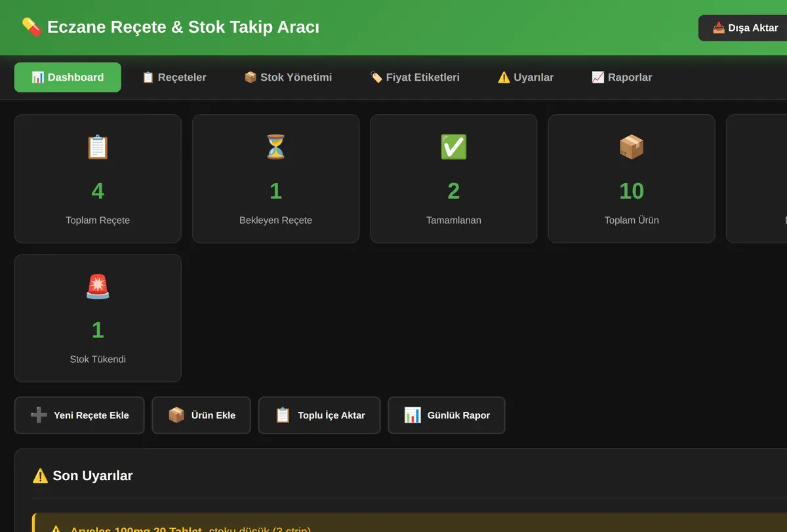This screenshot has width=787, height=532.
Task: Switch to the Dashboard tab
Action: click(68, 77)
